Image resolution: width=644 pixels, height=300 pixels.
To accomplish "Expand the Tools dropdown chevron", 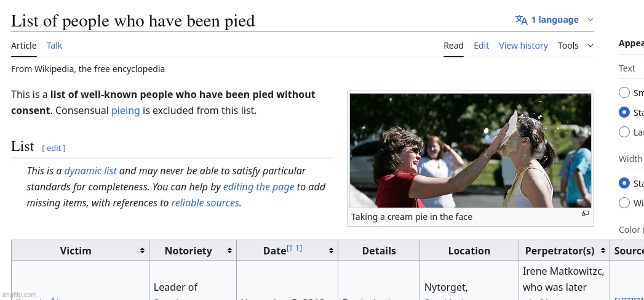I will pyautogui.click(x=590, y=46).
